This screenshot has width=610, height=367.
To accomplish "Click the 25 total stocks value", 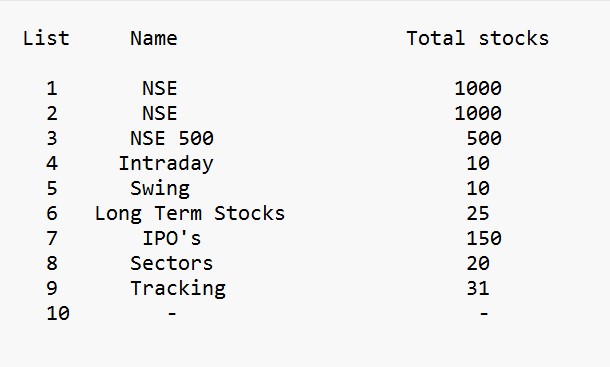I will pyautogui.click(x=478, y=214).
